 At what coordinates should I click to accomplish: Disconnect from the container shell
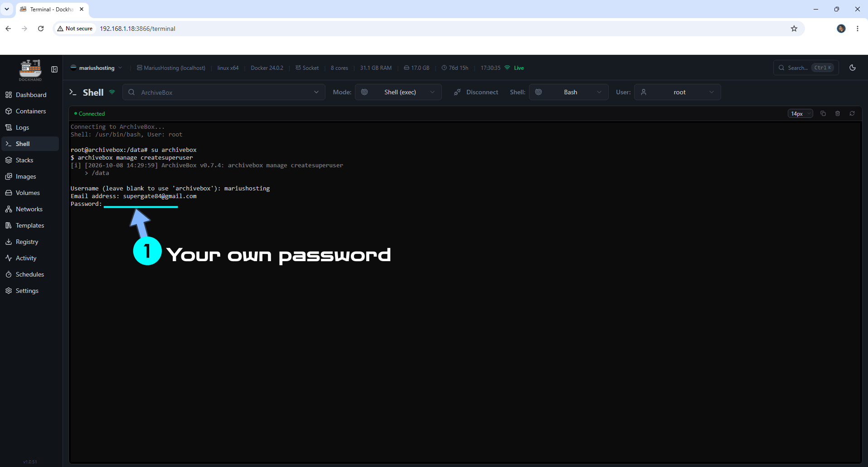point(476,92)
